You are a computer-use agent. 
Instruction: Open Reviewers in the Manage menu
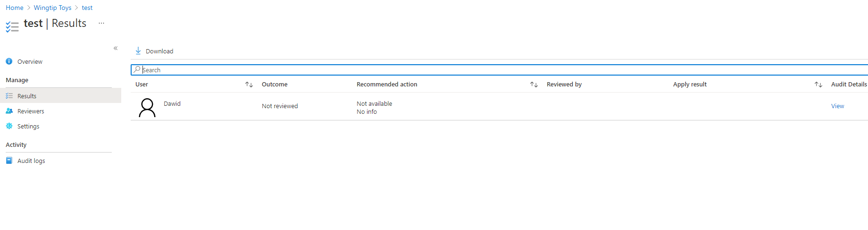click(31, 111)
